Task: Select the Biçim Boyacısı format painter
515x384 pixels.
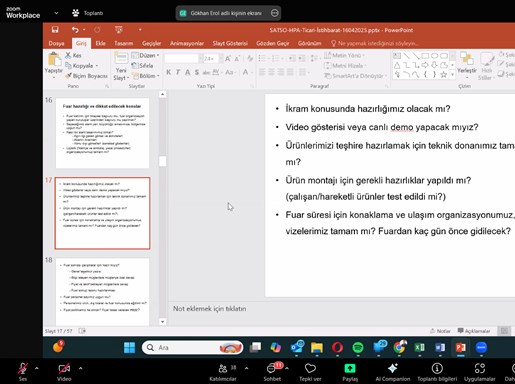Action: coord(86,76)
